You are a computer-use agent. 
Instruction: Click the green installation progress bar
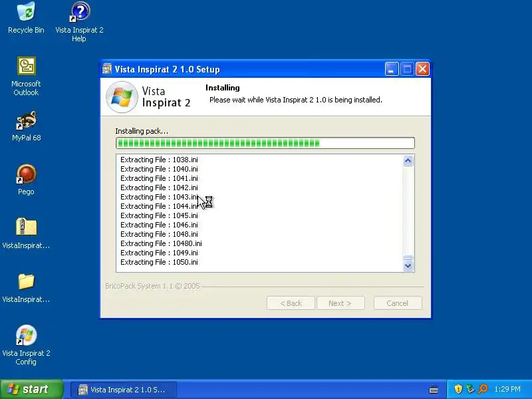pyautogui.click(x=265, y=143)
